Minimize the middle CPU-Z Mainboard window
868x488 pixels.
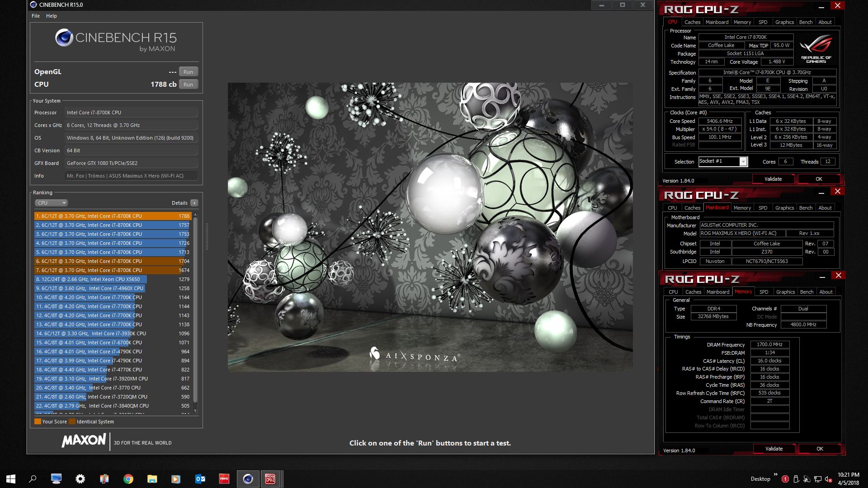tap(821, 192)
